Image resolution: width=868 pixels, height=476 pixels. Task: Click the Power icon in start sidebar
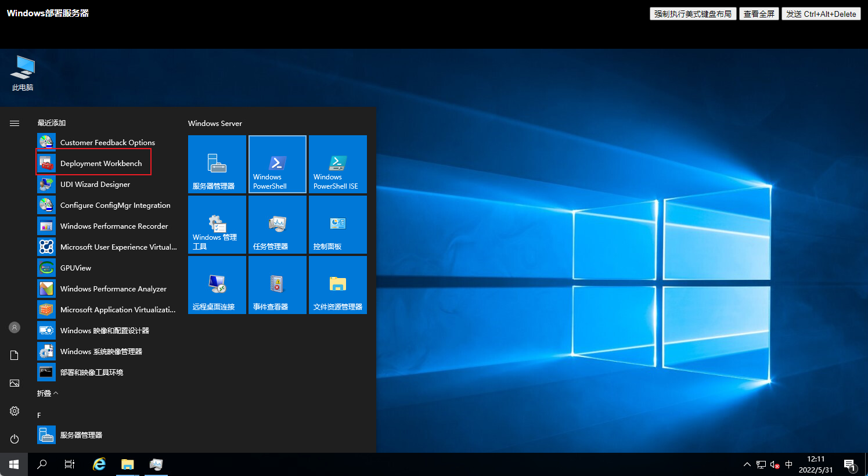(x=15, y=439)
